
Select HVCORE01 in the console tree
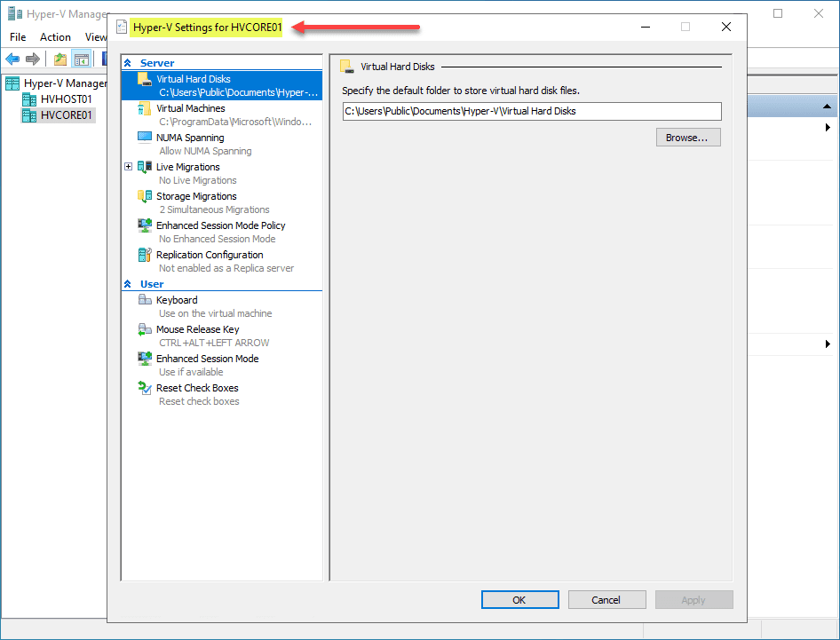coord(66,115)
